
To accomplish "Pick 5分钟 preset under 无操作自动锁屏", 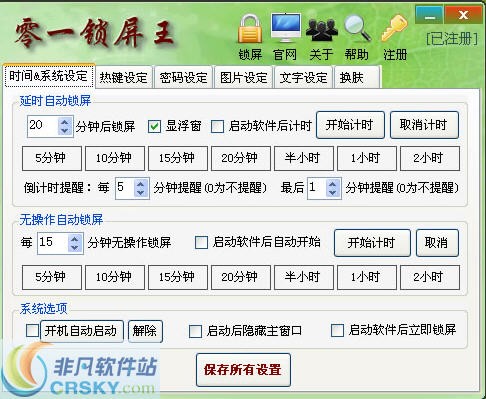I will (52, 277).
